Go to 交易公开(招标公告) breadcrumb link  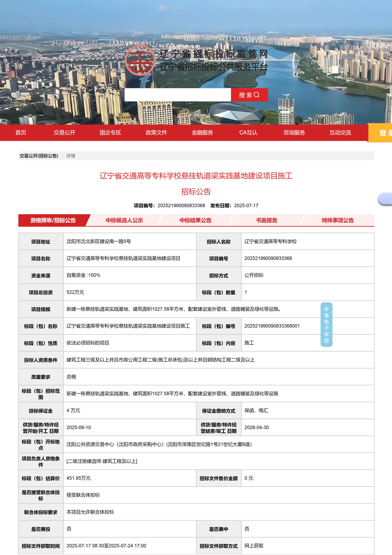tap(39, 156)
